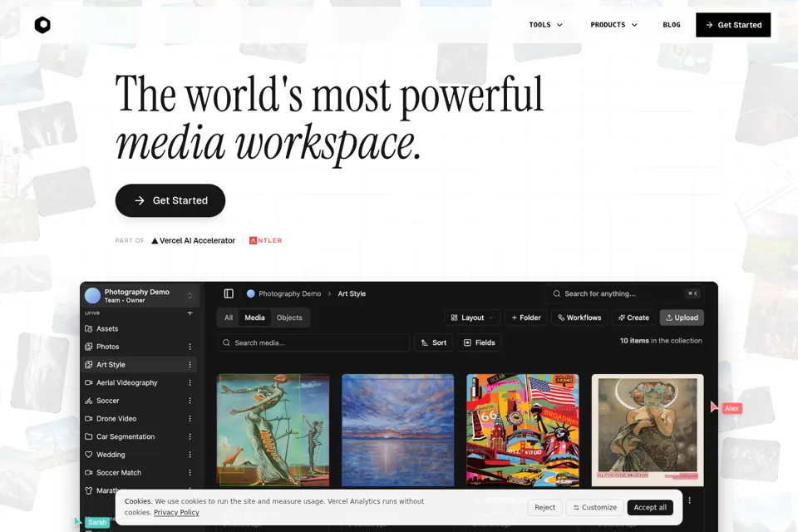Open more options for Drone Video
Viewport: 798px width, 532px height.
click(x=190, y=418)
